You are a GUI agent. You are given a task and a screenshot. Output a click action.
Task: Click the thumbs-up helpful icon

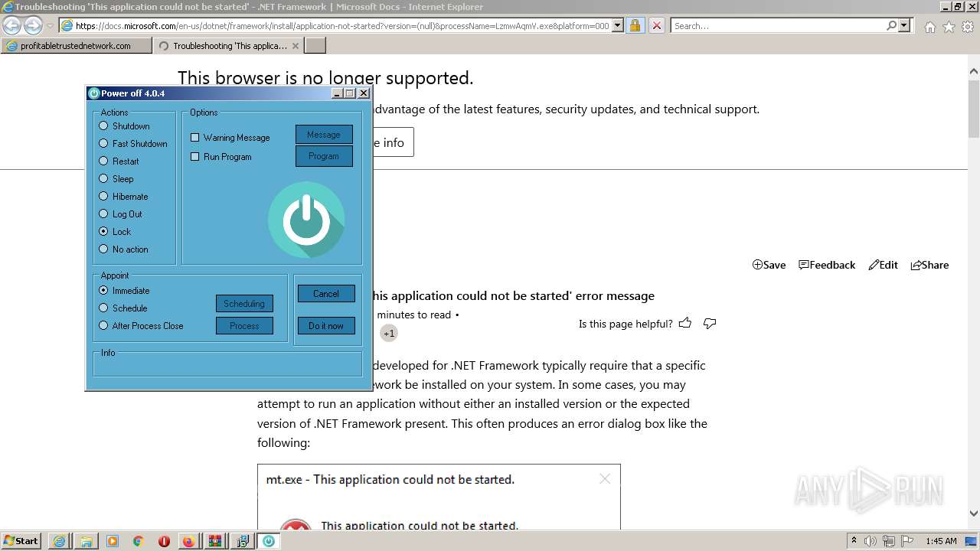point(685,323)
